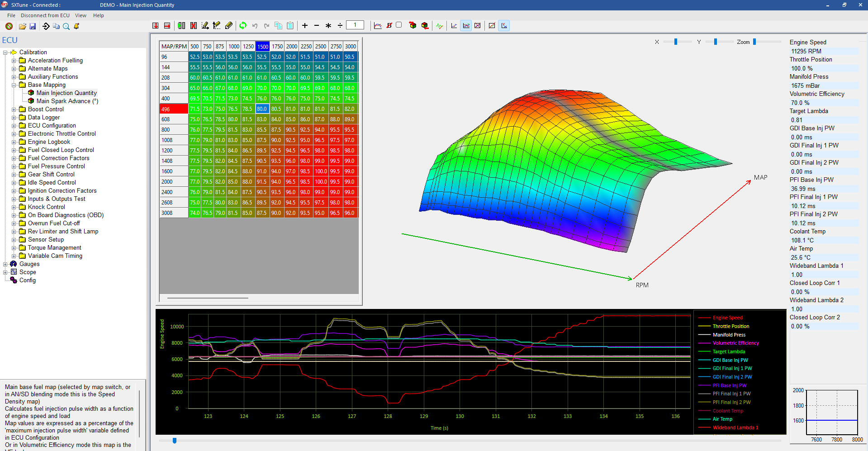The width and height of the screenshot is (868, 451).
Task: Select the Electronic Throttle Control folder
Action: (62, 134)
